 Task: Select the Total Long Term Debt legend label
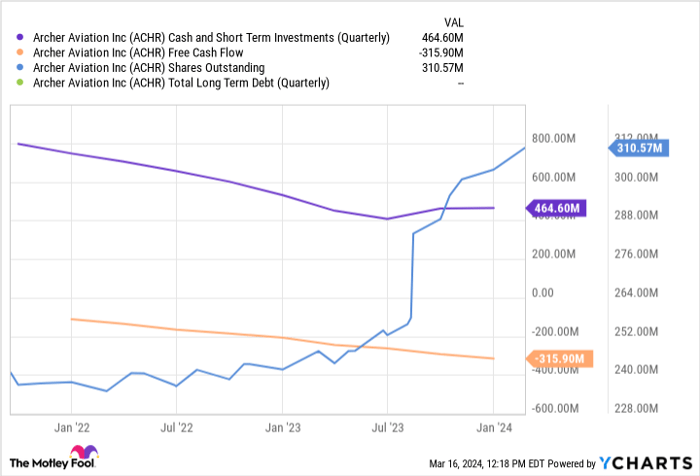coord(181,83)
